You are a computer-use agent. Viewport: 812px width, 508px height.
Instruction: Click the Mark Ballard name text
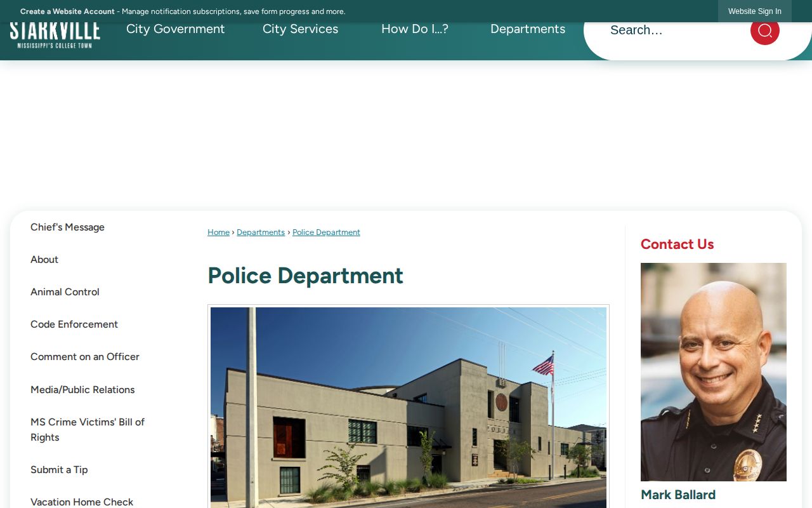(x=678, y=495)
